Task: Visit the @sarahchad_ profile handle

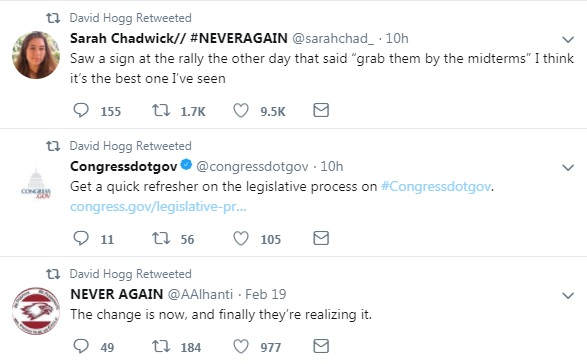Action: [332, 39]
